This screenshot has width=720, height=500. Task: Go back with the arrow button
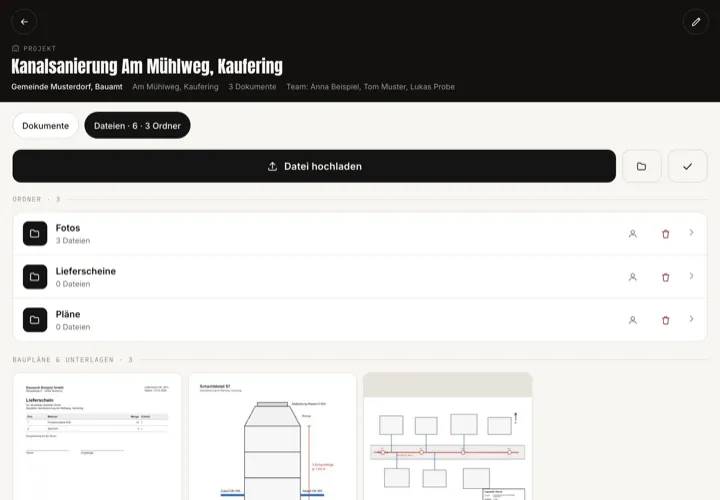[24, 22]
